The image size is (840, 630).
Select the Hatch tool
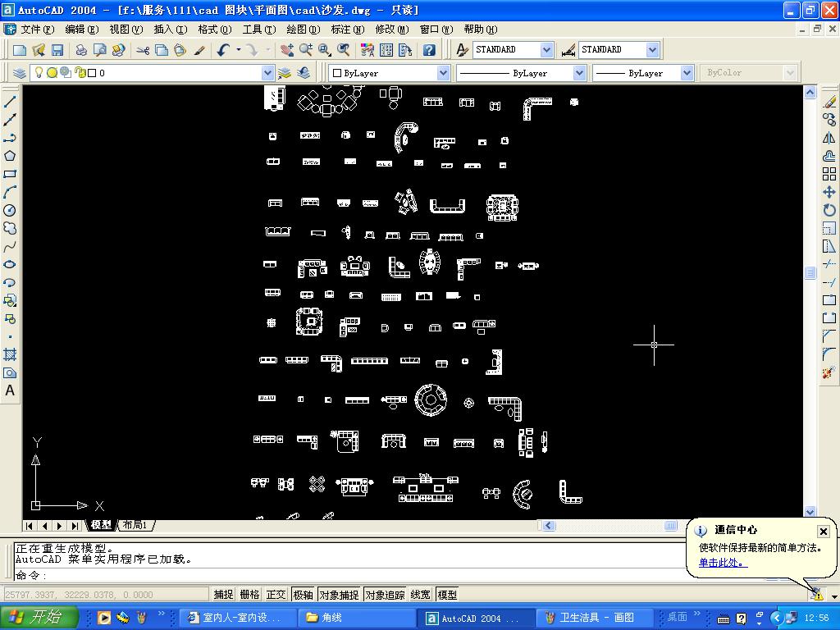point(10,354)
